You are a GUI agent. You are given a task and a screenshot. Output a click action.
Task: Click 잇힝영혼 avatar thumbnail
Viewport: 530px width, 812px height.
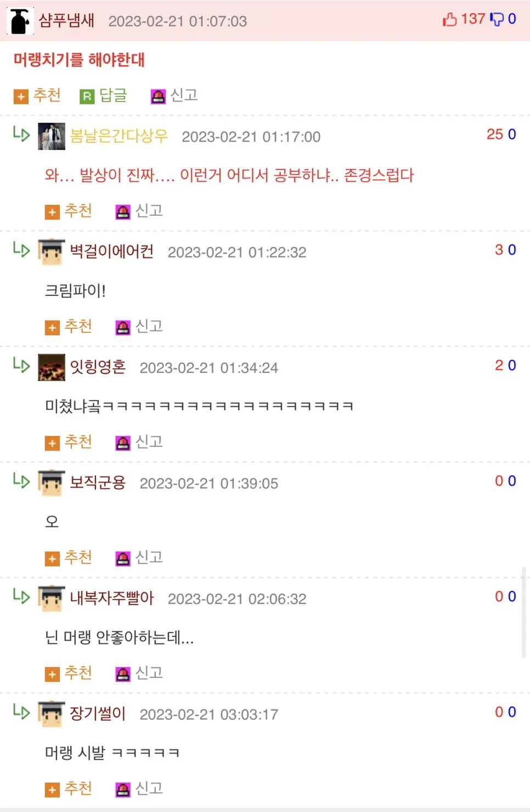pos(52,367)
